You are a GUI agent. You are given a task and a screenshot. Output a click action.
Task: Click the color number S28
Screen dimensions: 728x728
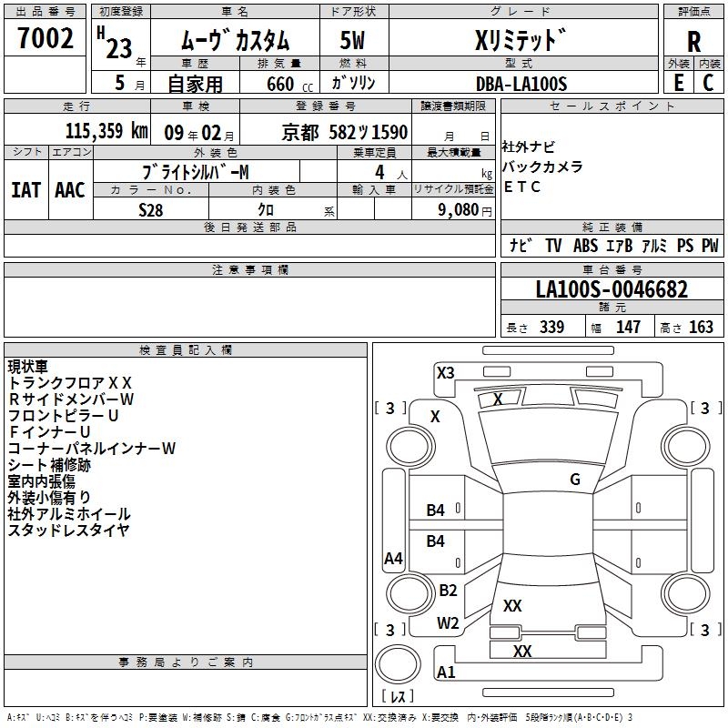click(151, 210)
